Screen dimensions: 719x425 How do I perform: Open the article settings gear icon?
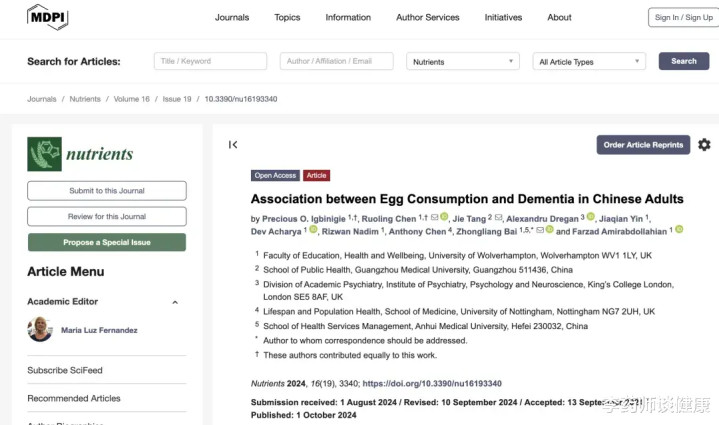point(704,145)
